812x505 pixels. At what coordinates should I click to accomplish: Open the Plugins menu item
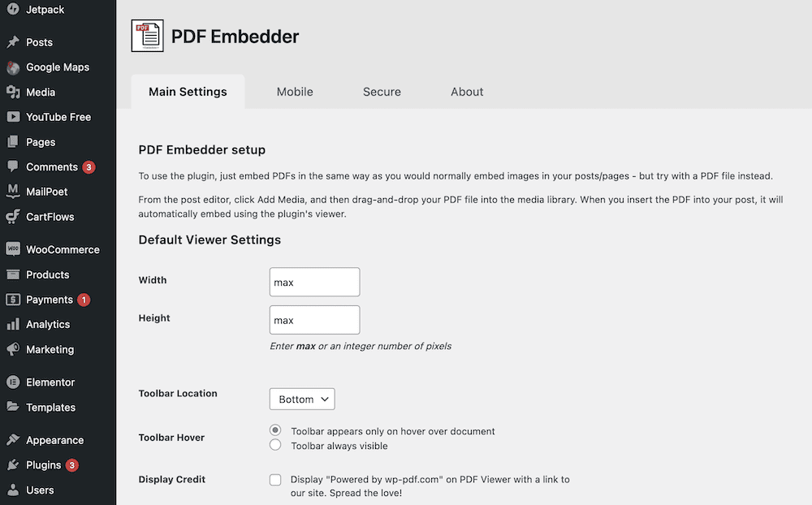[44, 465]
